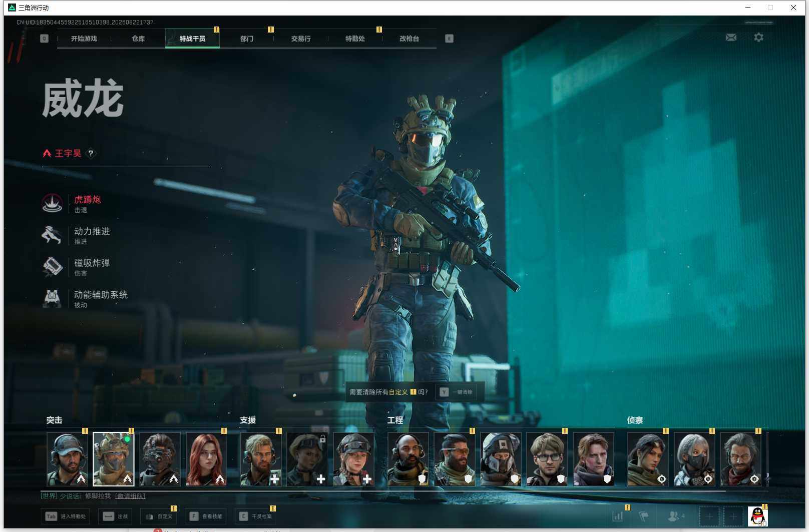Select the blond bearded support operator

(x=261, y=459)
